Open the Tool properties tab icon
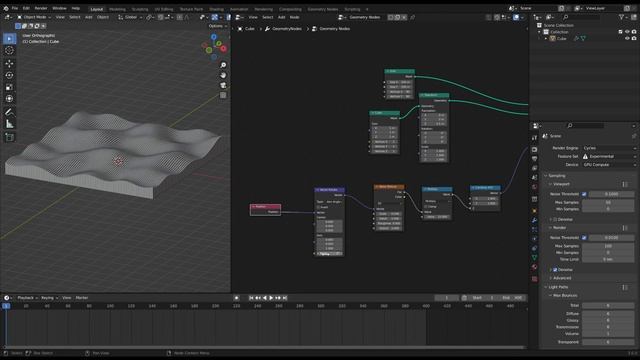 tap(534, 138)
